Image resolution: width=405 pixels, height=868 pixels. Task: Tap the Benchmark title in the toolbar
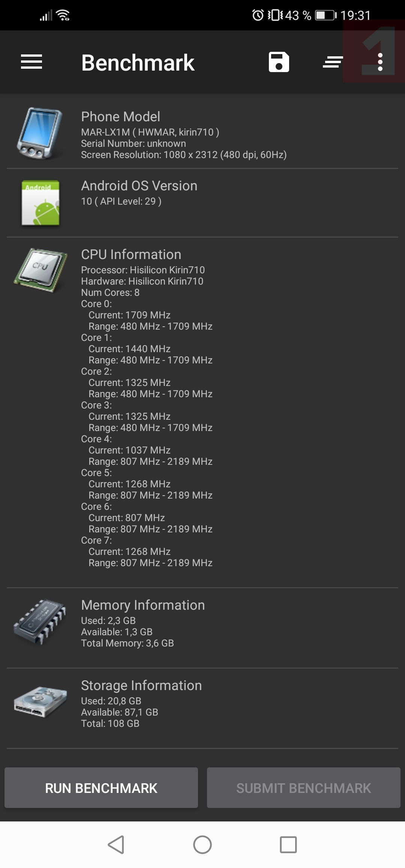click(138, 62)
